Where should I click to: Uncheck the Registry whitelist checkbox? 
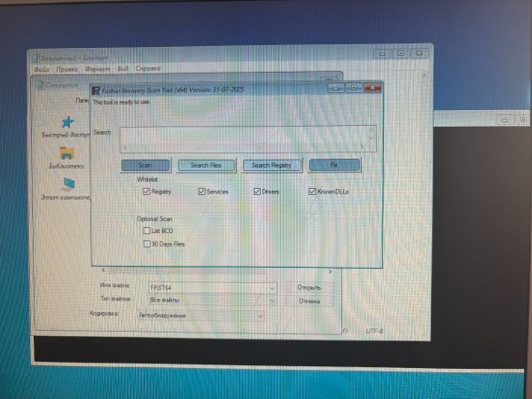click(146, 192)
